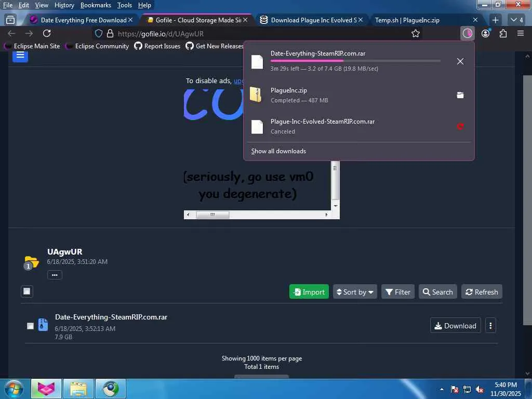Screen dimensions: 532x399
Task: Open the pink fox taskbar application
Action: (x=46, y=389)
